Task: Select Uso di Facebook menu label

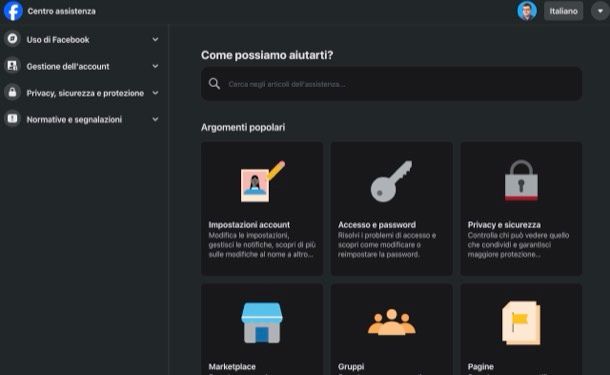Action: coord(58,40)
